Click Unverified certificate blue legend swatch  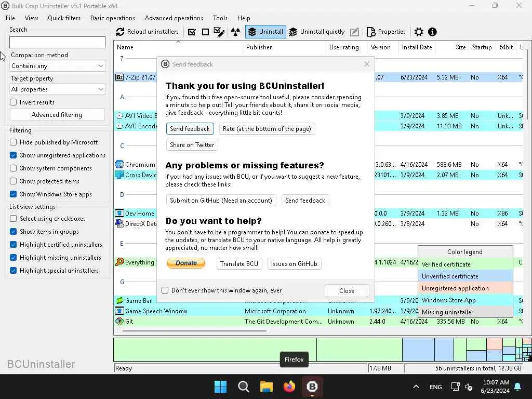465,276
